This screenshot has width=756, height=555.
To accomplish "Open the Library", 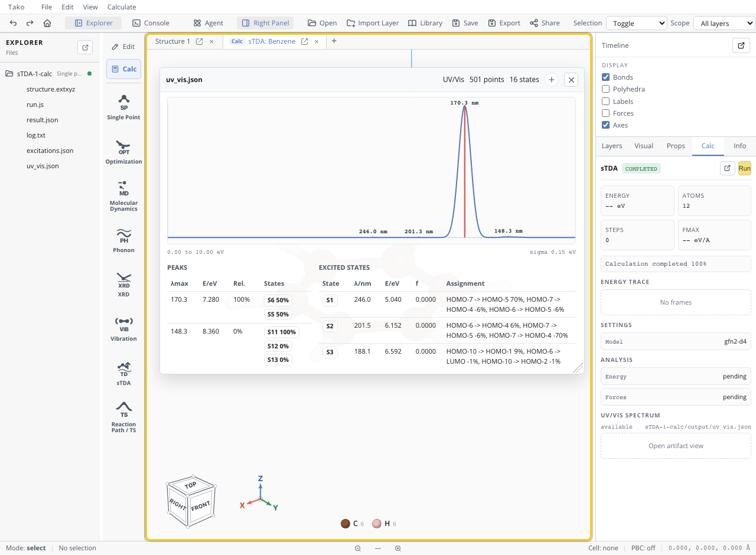I will [x=425, y=23].
